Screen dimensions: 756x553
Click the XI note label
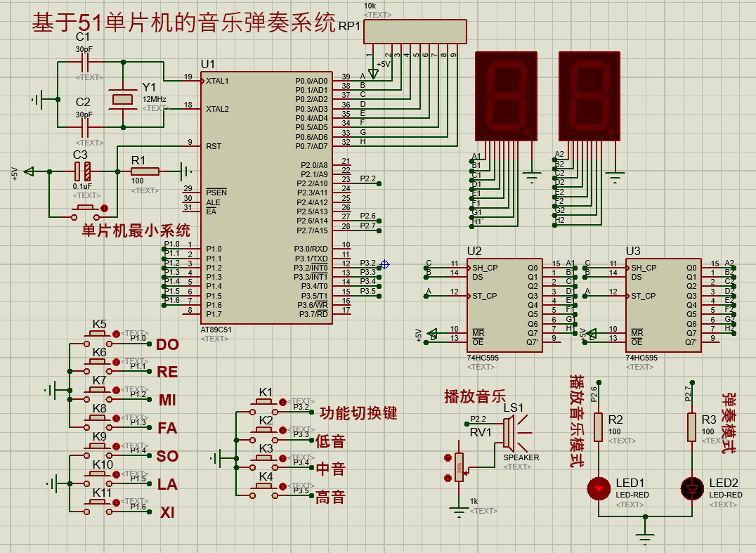coord(167,512)
